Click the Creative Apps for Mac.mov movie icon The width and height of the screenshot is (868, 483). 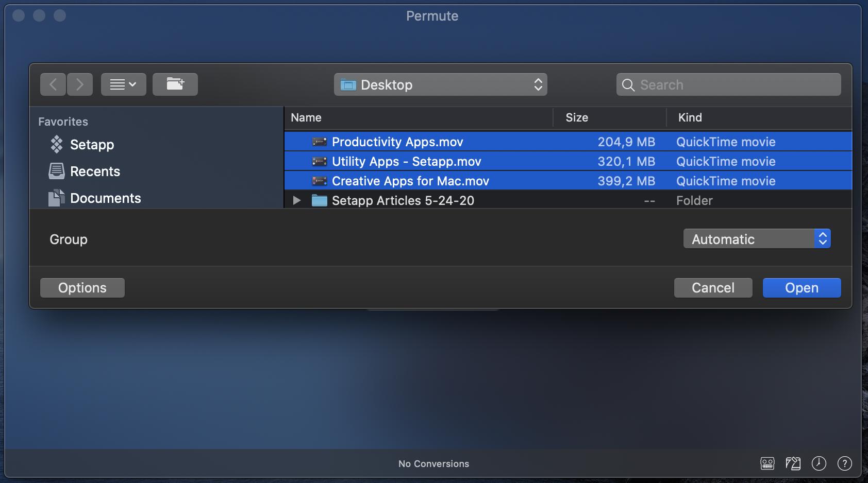click(x=320, y=181)
